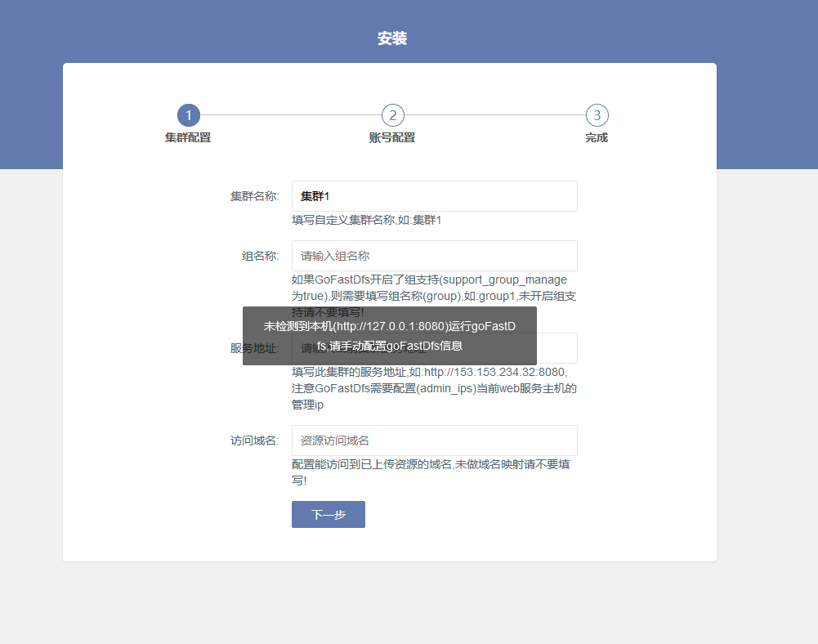Click the 访问域名 field label

[255, 441]
